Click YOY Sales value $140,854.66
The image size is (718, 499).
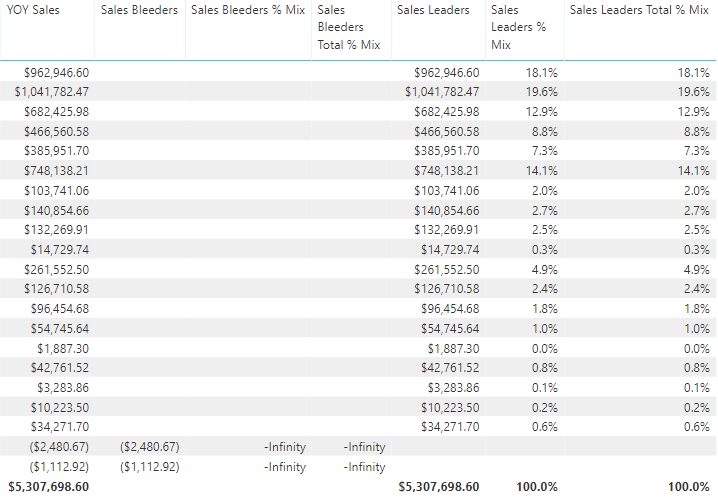57,211
